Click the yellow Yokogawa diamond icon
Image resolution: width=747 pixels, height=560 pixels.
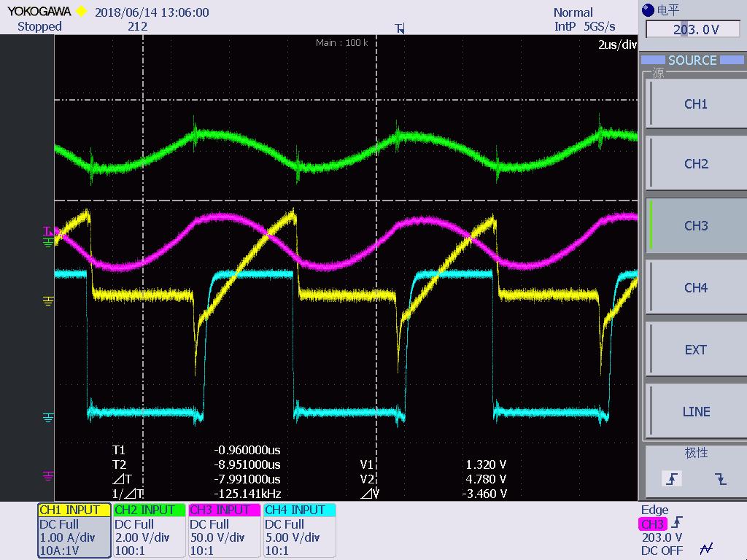click(x=82, y=12)
